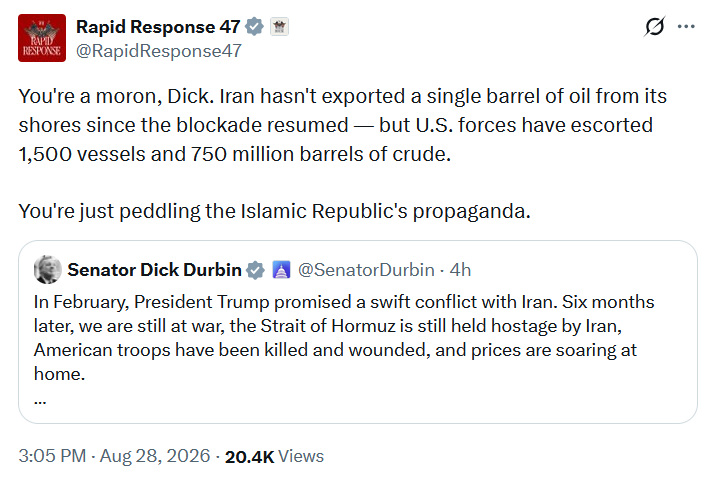Open the Senator Dick Durbin name link
Viewport: 713px width, 485px height.
point(154,270)
